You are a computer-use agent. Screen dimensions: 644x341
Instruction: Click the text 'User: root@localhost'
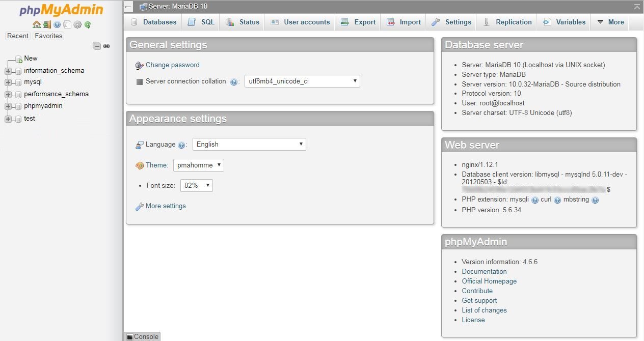tap(493, 103)
